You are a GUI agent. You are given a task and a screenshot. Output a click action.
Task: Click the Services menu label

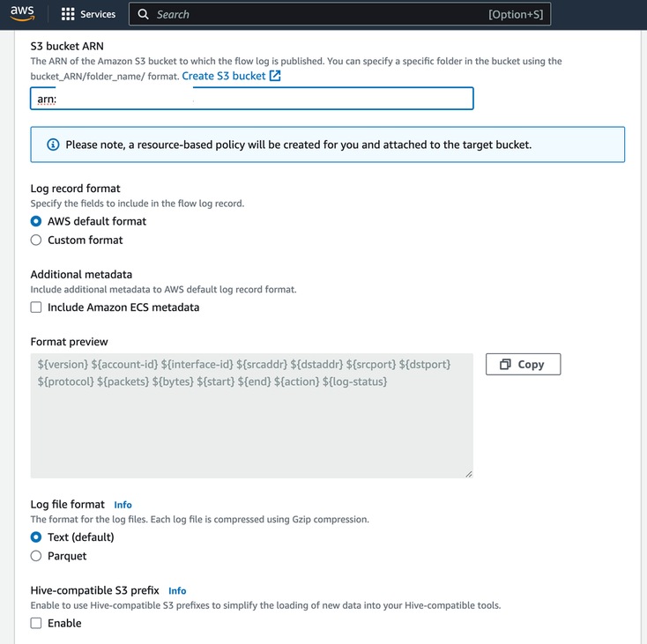(98, 14)
